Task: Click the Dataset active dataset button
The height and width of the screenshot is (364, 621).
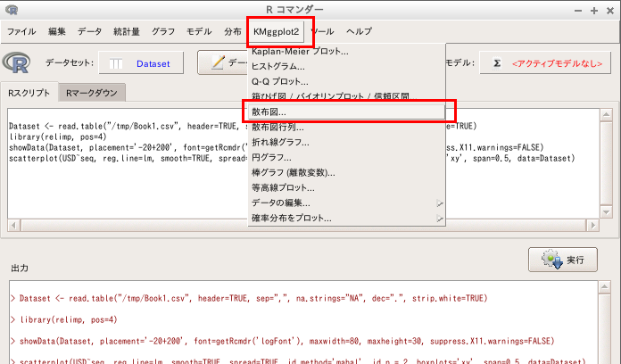Action: coord(141,63)
